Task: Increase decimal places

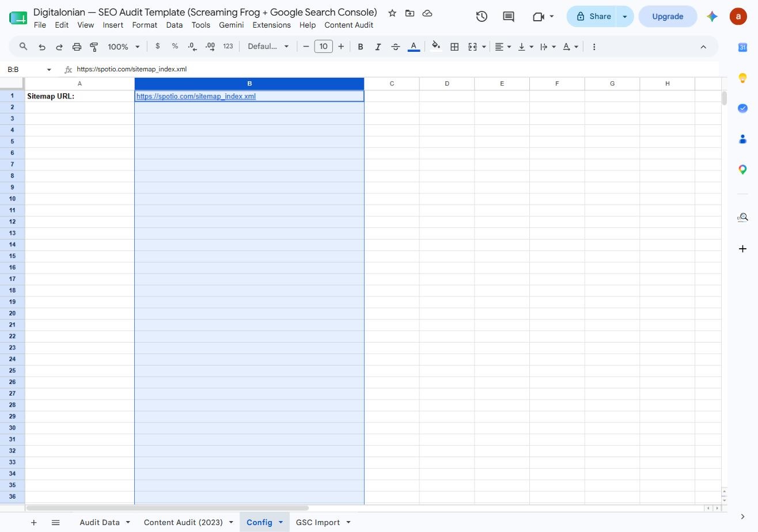Action: click(x=210, y=47)
